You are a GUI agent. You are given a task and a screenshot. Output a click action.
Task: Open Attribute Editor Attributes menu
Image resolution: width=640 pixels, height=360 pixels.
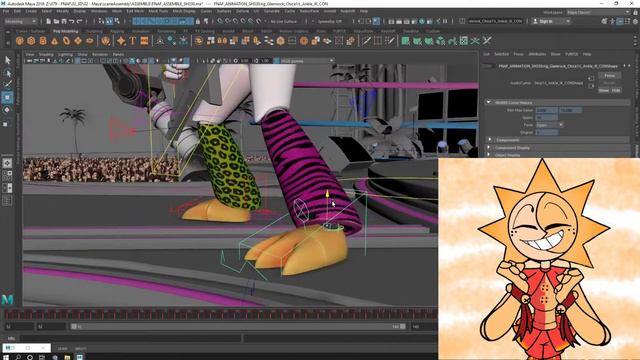coord(537,54)
